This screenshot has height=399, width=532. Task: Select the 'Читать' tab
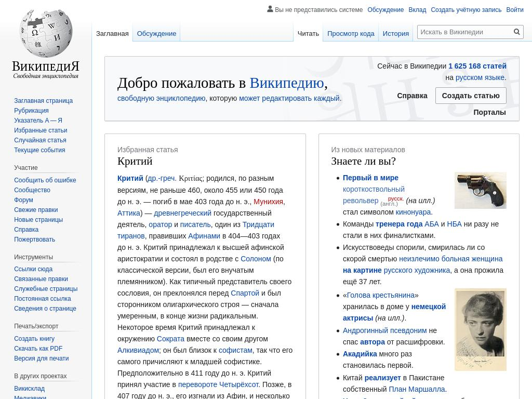[x=308, y=34]
